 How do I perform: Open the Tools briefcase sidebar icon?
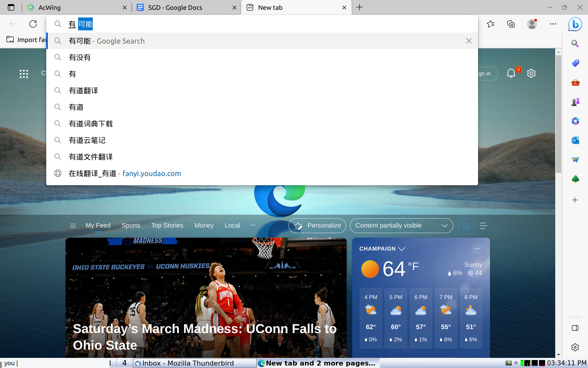pos(575,82)
